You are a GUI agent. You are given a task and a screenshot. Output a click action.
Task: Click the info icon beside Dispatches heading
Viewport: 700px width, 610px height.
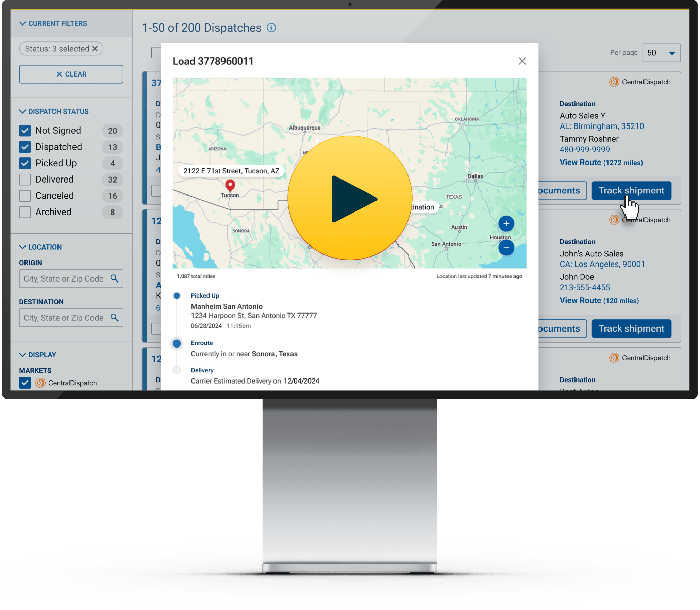coord(271,28)
